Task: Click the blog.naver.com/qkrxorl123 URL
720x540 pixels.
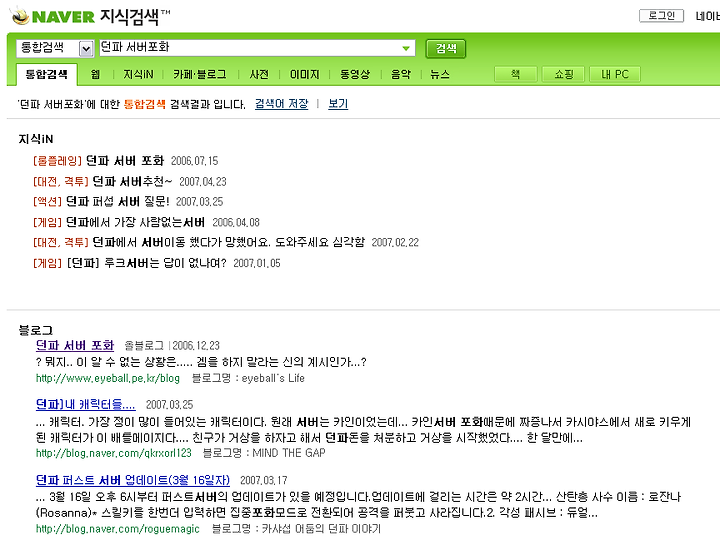Action: (113, 453)
